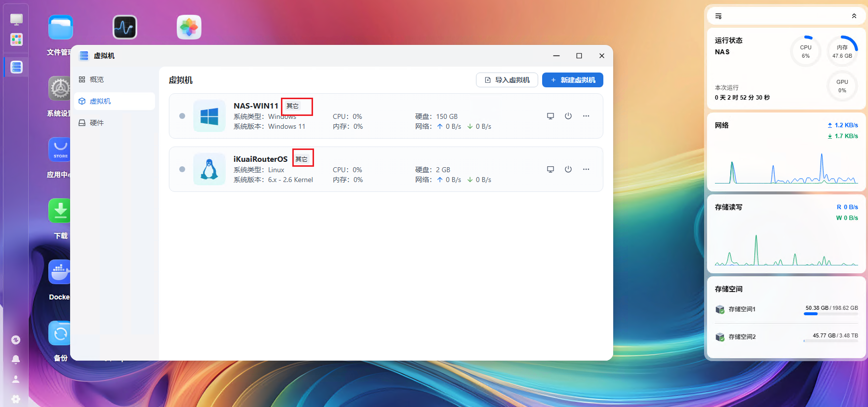Screen dimensions: 868x407
Task: Power on the iKuaiRouterOS virtual machine
Action: tap(568, 169)
